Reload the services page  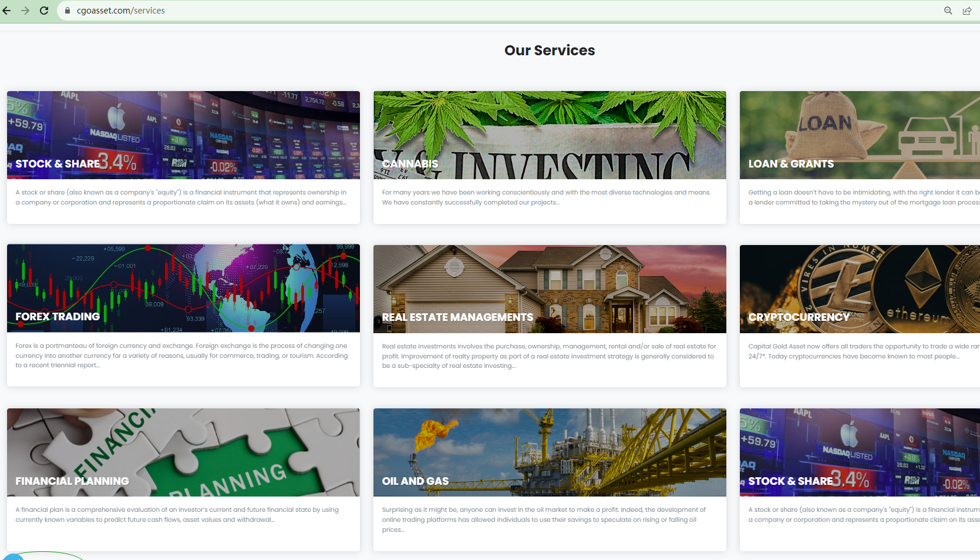click(x=44, y=11)
